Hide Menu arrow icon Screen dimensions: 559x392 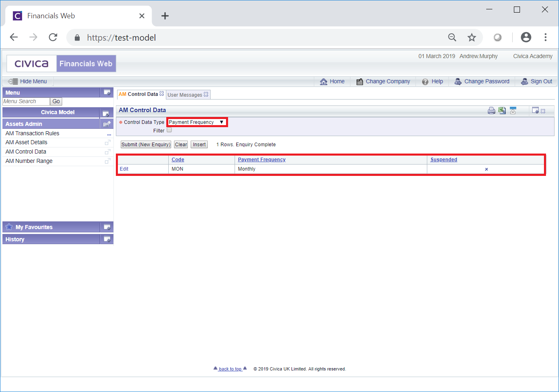13,81
